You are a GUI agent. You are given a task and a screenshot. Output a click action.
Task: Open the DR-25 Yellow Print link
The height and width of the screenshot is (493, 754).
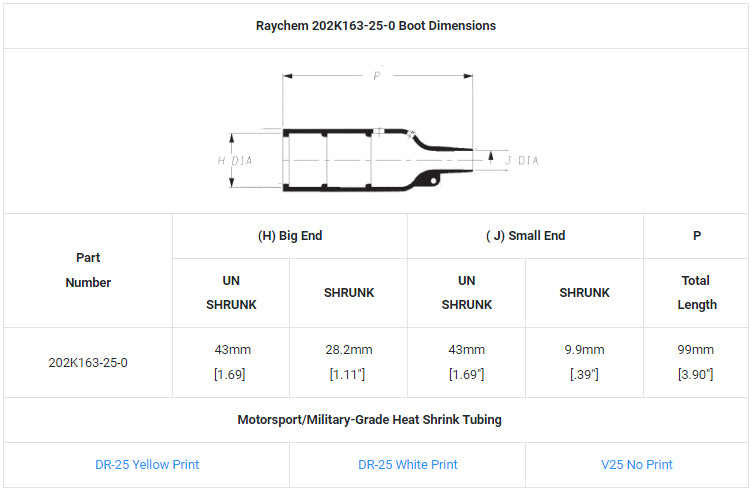(x=146, y=464)
